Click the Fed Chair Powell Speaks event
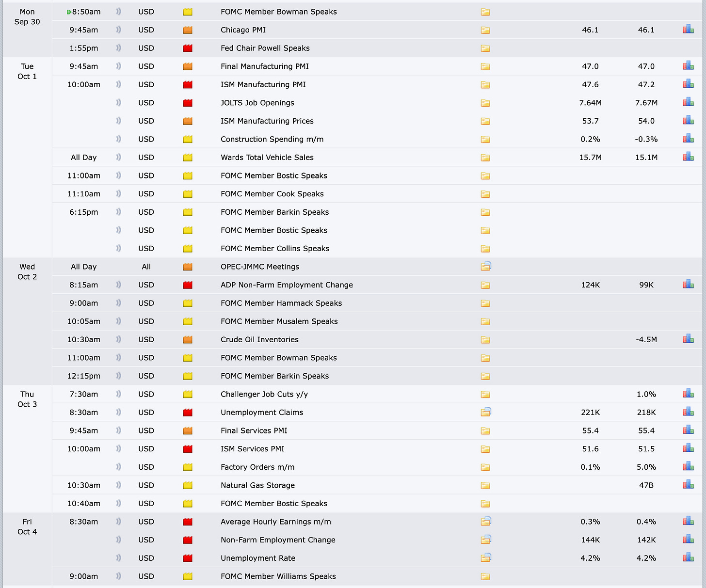Screen dimensions: 706x588 tap(265, 48)
